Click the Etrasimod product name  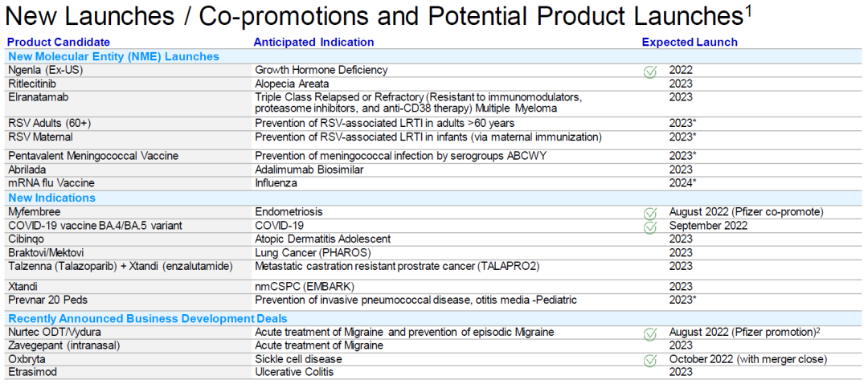click(x=31, y=373)
